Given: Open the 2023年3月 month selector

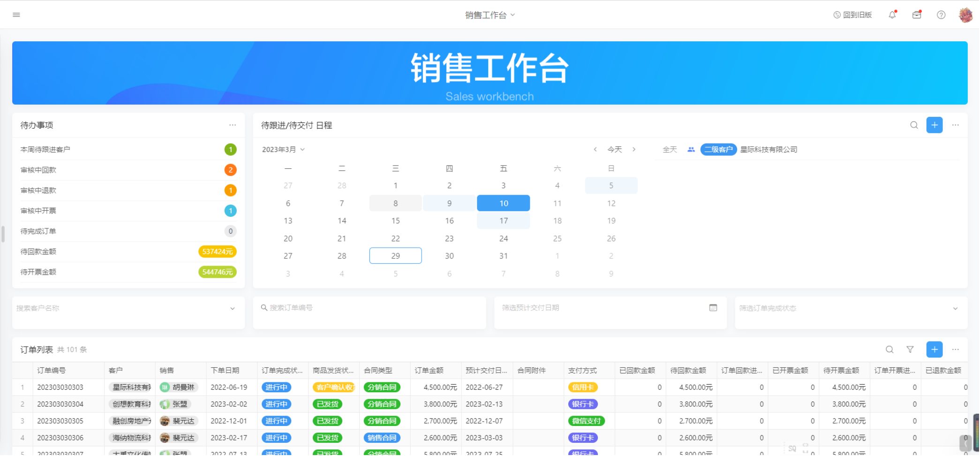Looking at the screenshot, I should coord(283,150).
